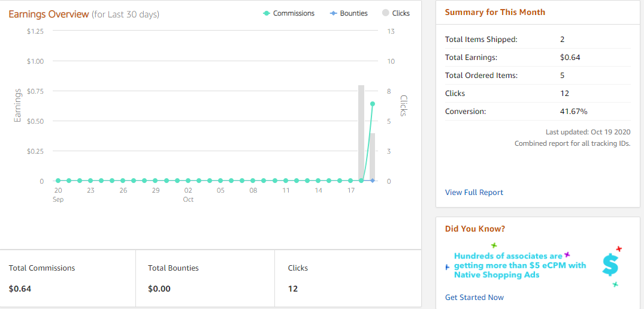The width and height of the screenshot is (644, 309).
Task: Select the Clicks summary tile at bottom
Action: 348,278
